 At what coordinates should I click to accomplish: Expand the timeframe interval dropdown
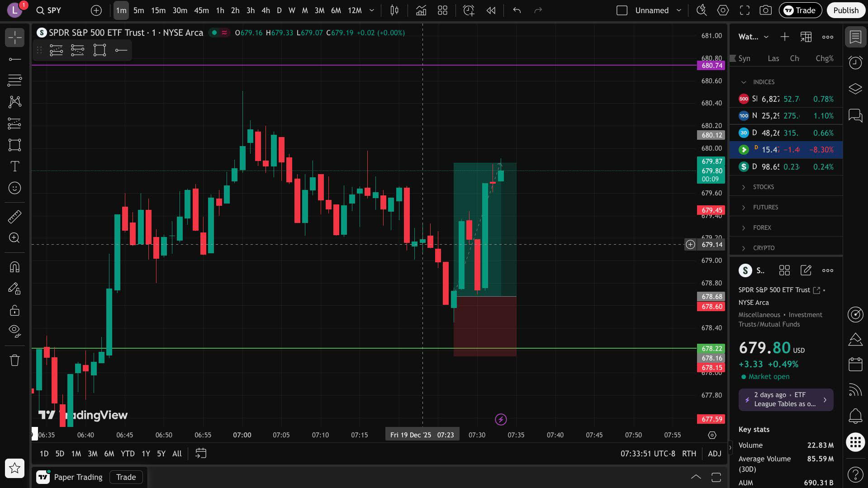[x=372, y=10]
